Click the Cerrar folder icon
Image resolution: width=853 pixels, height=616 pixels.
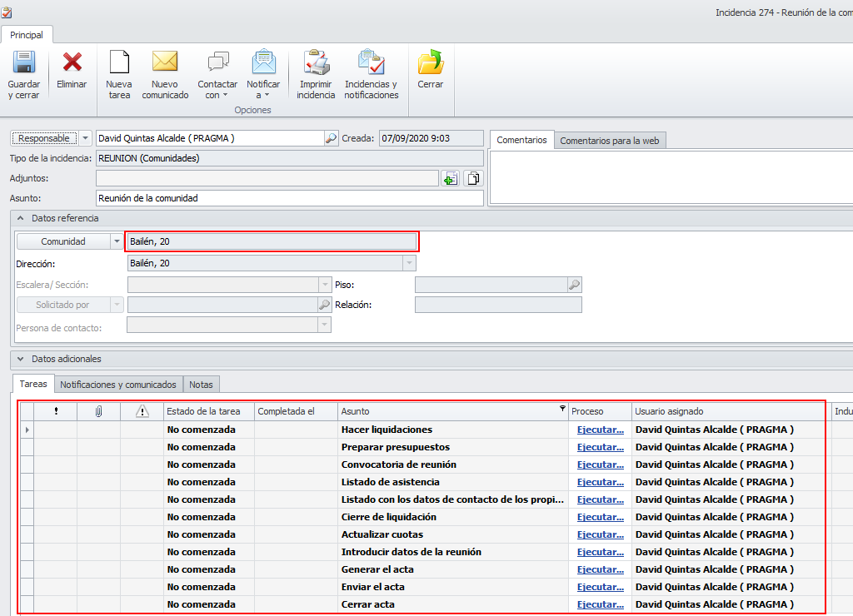[x=430, y=63]
